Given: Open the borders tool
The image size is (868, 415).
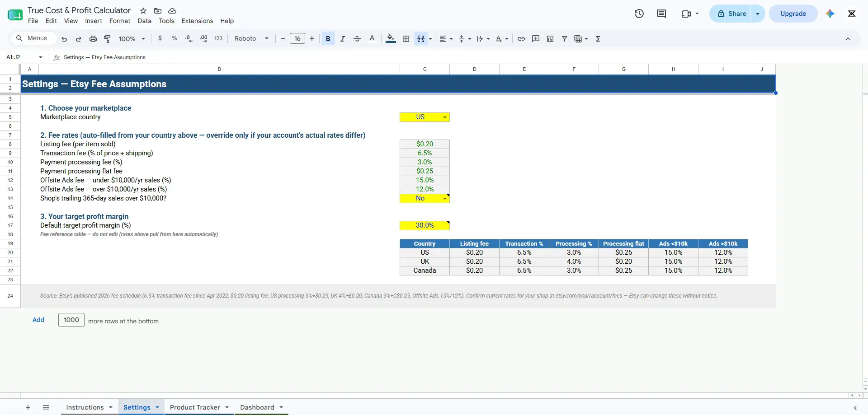Looking at the screenshot, I should 406,39.
